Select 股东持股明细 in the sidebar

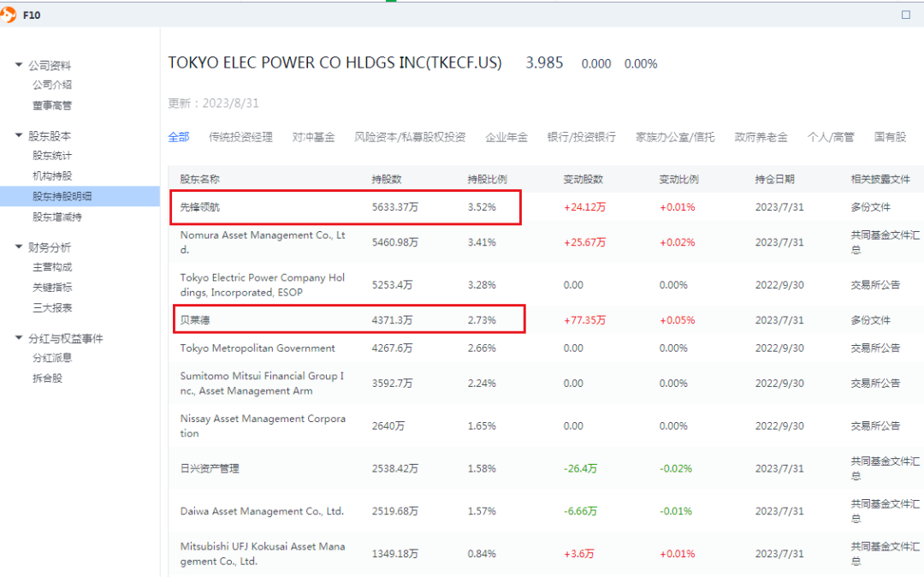click(80, 196)
